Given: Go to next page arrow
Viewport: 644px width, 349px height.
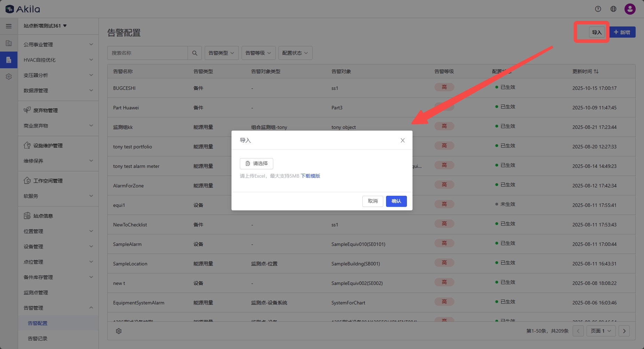Looking at the screenshot, I should [x=624, y=331].
